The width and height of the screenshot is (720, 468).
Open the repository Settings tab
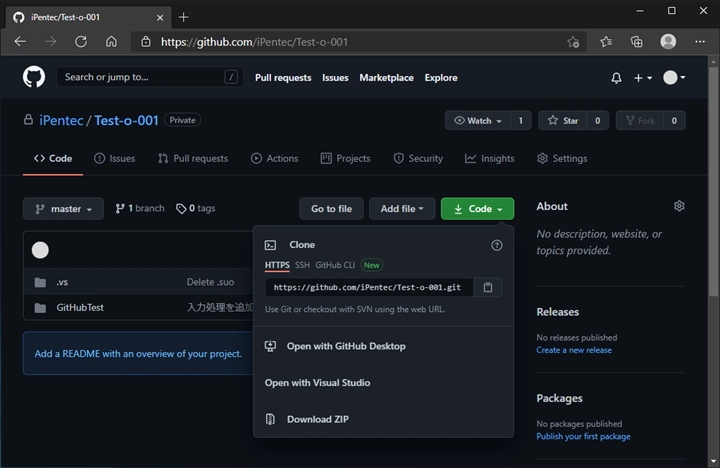click(562, 158)
